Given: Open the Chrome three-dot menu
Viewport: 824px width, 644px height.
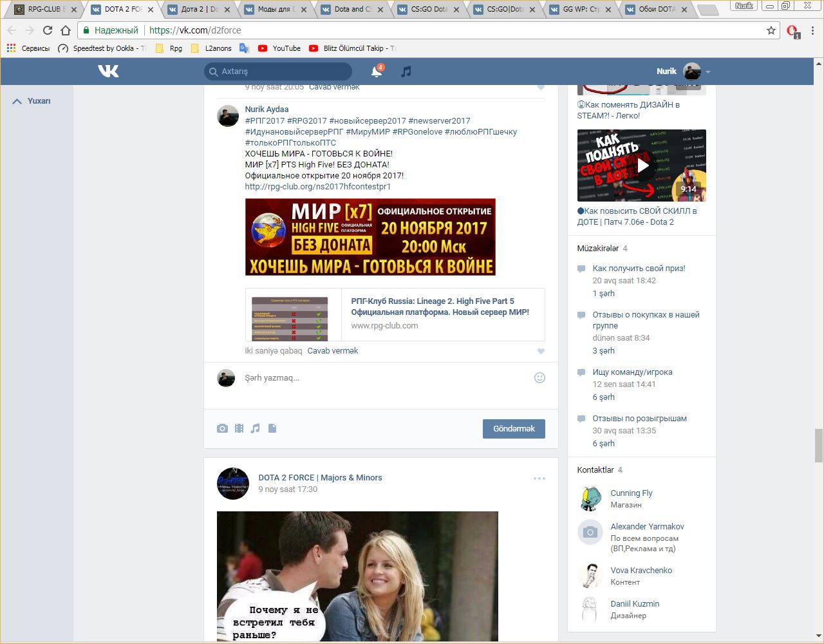Looking at the screenshot, I should 813,30.
